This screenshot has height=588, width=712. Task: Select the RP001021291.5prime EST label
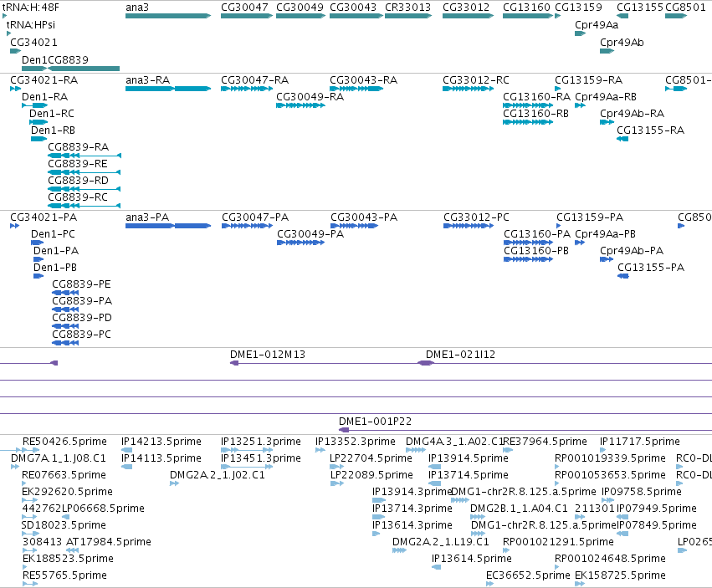tap(558, 542)
